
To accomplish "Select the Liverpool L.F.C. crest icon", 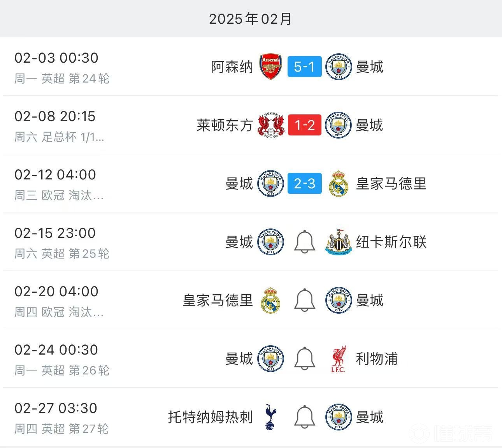I will tap(338, 359).
